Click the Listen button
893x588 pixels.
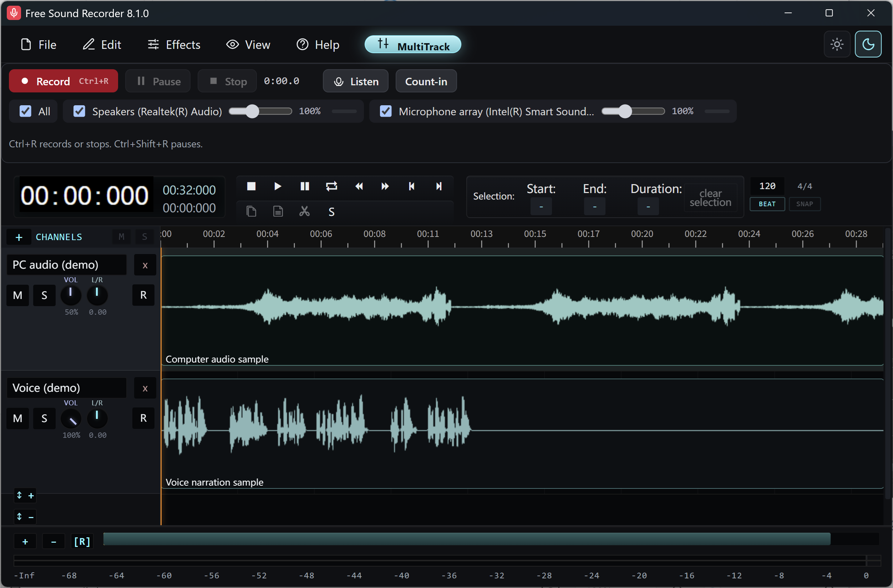tap(356, 81)
